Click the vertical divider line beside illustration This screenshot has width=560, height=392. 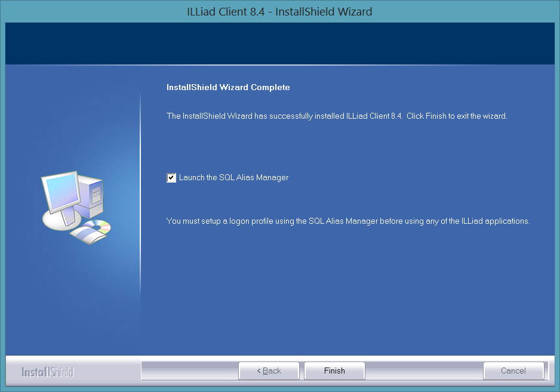click(140, 209)
